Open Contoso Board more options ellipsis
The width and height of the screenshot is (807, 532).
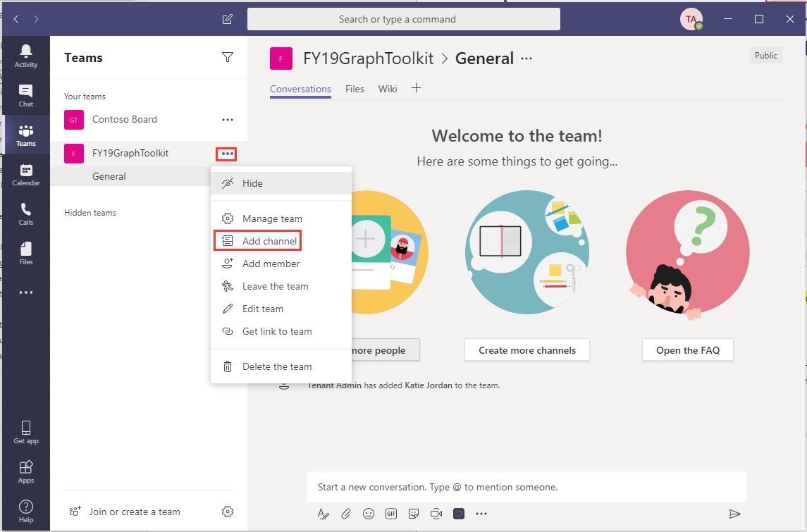pos(228,119)
